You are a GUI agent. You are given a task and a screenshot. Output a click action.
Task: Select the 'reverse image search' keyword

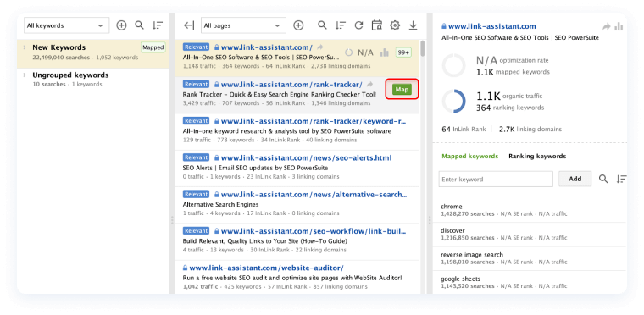(x=530, y=258)
